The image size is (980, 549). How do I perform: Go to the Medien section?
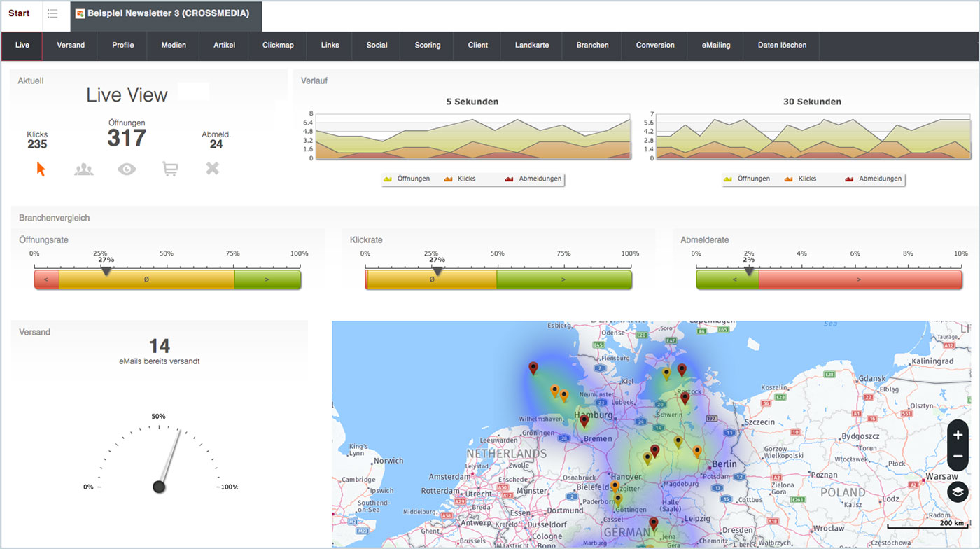point(174,46)
